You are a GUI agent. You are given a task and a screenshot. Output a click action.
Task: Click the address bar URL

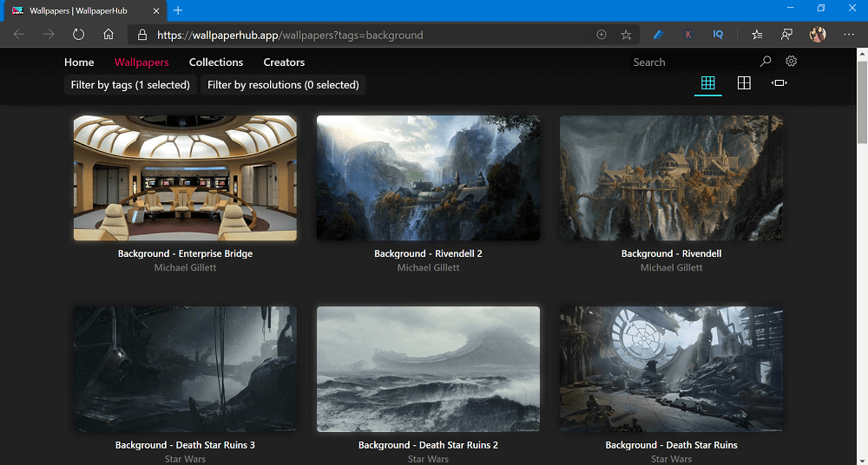click(x=290, y=35)
